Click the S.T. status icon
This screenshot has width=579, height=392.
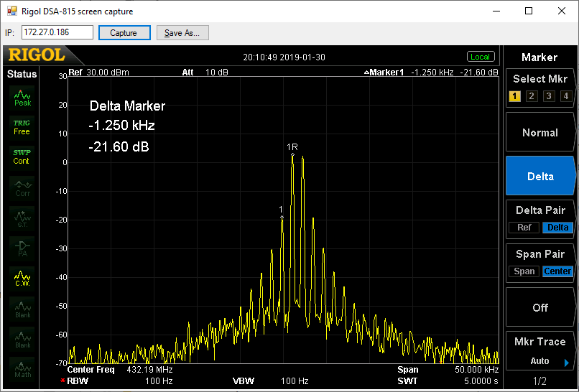click(x=22, y=218)
